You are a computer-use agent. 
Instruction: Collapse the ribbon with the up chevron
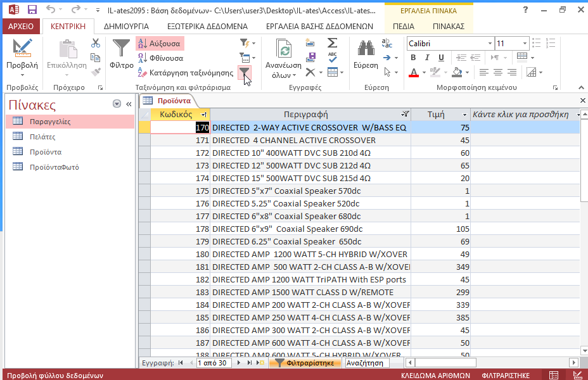tap(581, 87)
